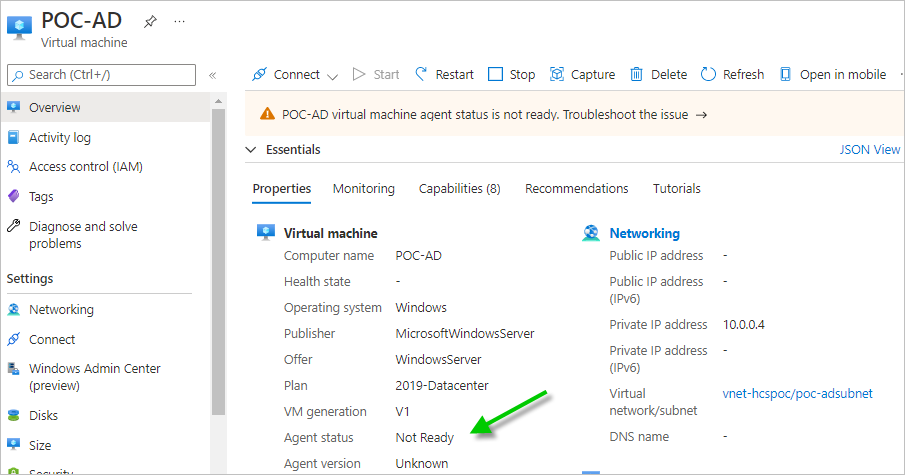
Task: Click the Size monitor icon in sidebar
Action: click(13, 444)
